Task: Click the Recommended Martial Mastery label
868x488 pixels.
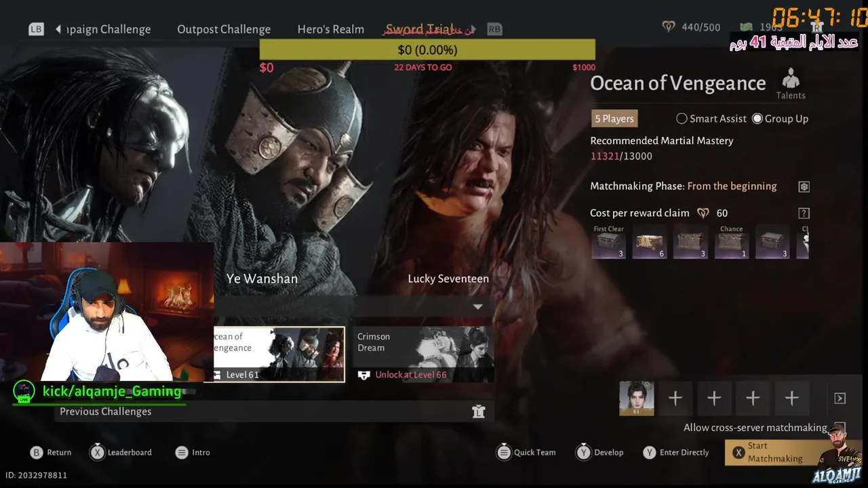Action: (x=662, y=140)
